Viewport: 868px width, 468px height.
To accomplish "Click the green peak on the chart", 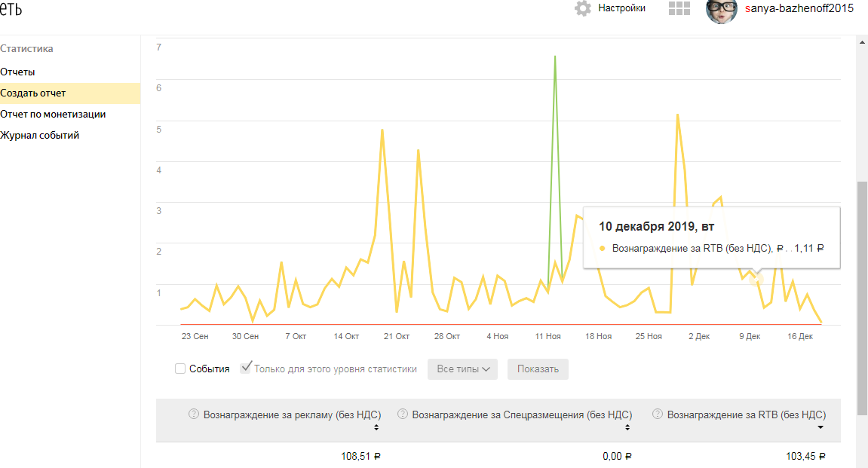I will [x=555, y=57].
